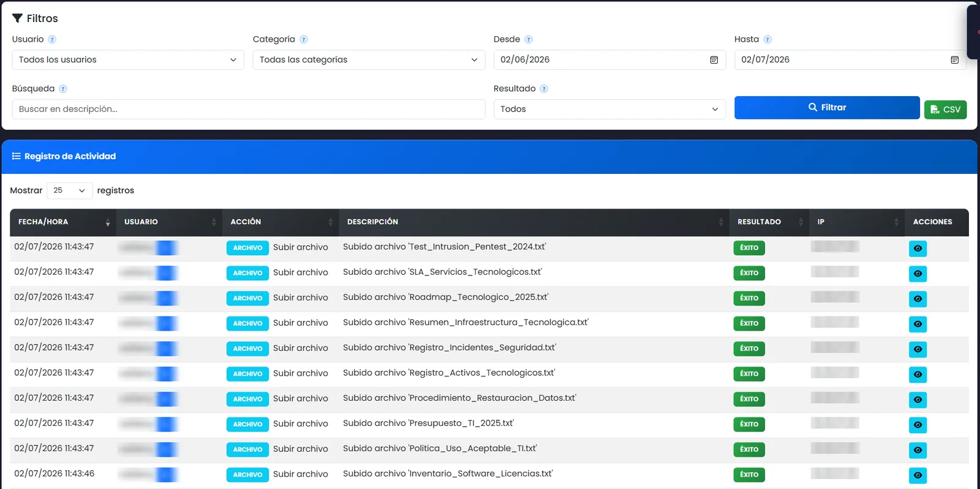View details of SLA_Servicios_Tecnologicos.txt entry
The image size is (980, 489).
pos(918,274)
